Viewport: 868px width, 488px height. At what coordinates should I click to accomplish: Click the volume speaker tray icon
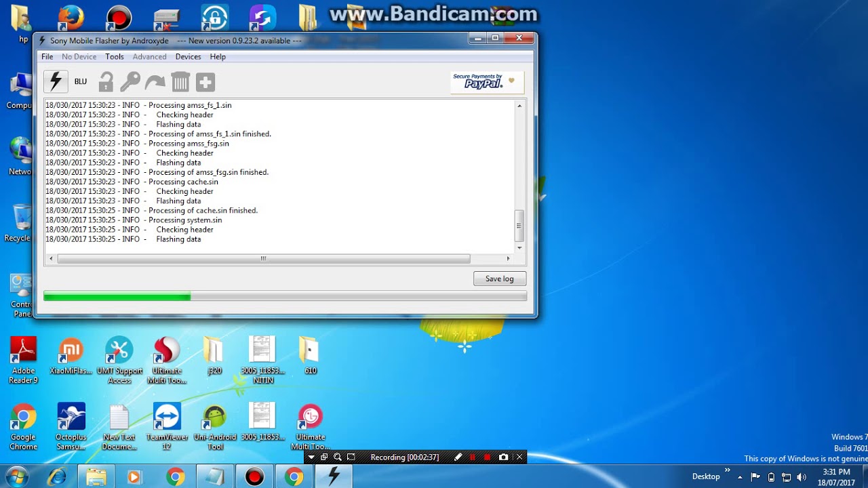802,477
